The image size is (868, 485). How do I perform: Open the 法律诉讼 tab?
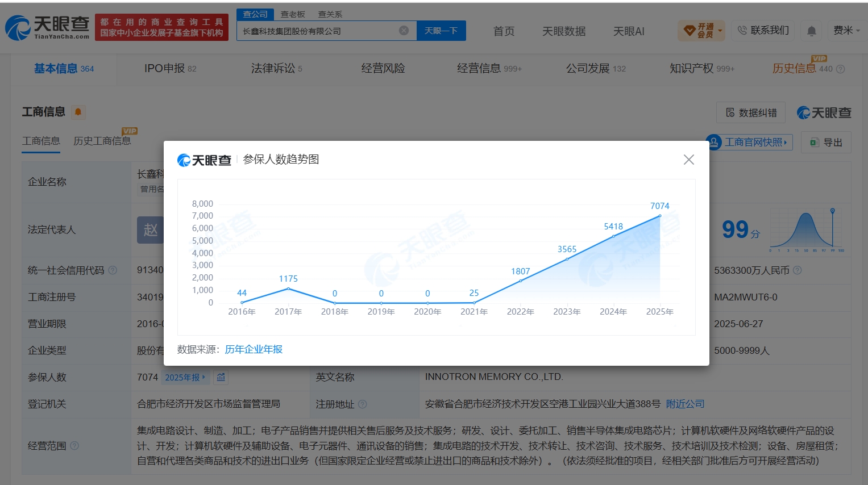pos(277,69)
